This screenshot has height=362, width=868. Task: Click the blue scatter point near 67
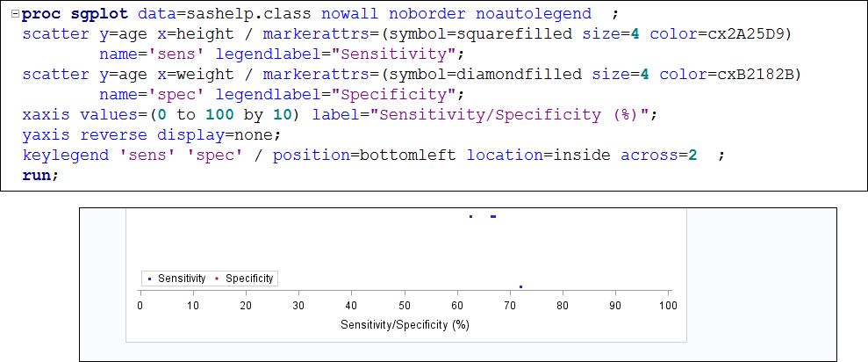point(493,216)
